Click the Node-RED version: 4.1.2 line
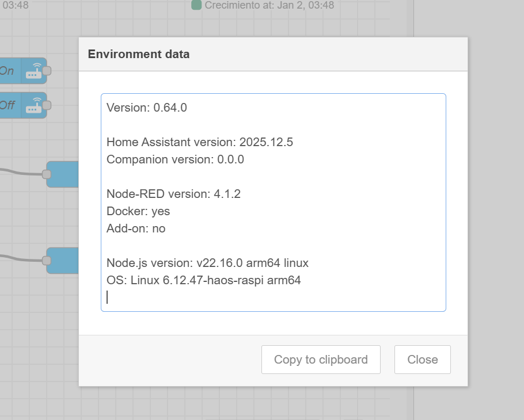This screenshot has height=420, width=524. (x=173, y=194)
